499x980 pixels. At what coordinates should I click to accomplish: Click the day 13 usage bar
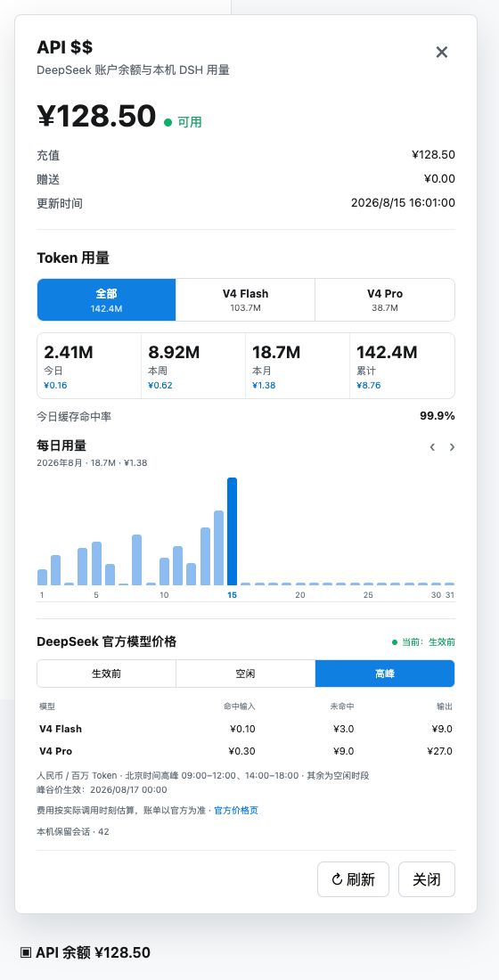205,556
